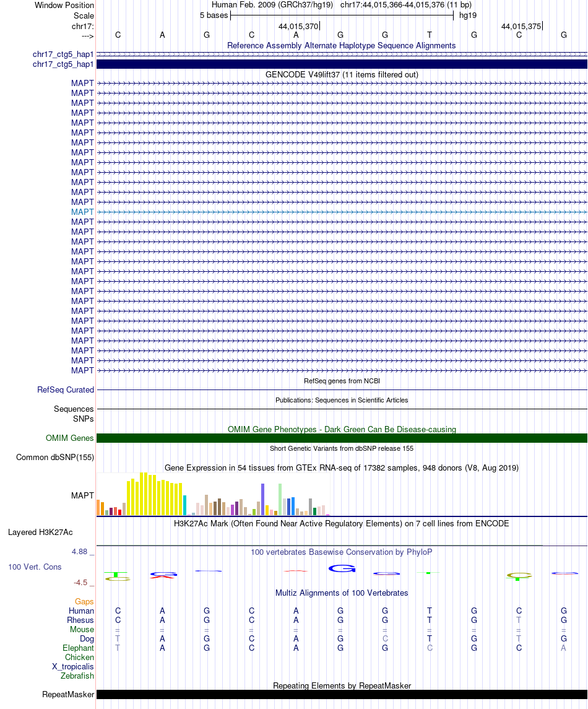Image resolution: width=588 pixels, height=709 pixels.
Task: Open 'OMIM Gene Phenotypes - Dark Green Can Be Disease-causing'
Action: point(342,430)
